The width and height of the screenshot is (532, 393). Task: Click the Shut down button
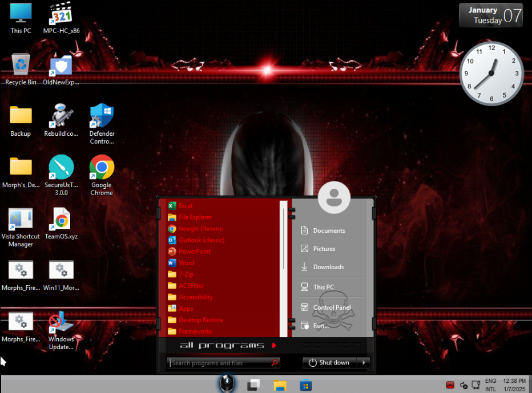(329, 362)
